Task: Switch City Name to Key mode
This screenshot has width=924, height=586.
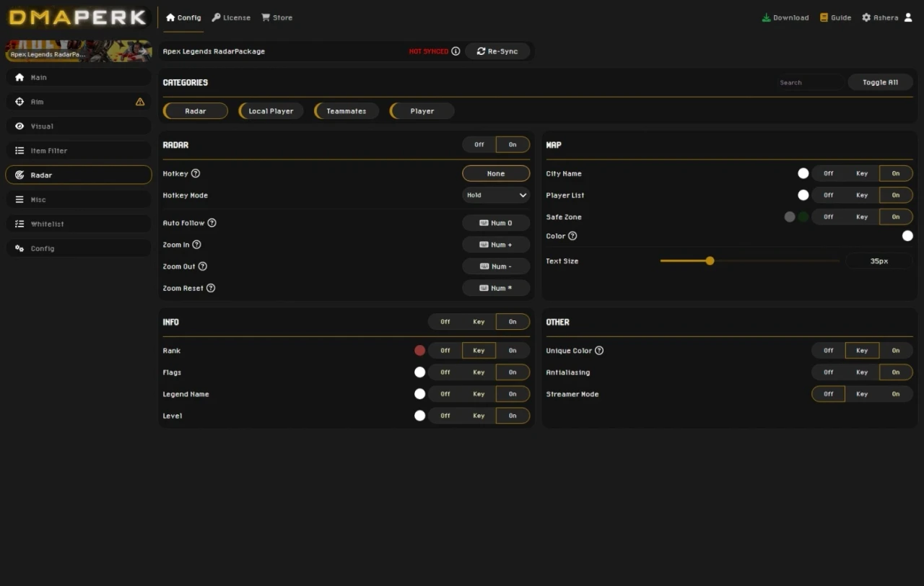Action: pyautogui.click(x=862, y=173)
